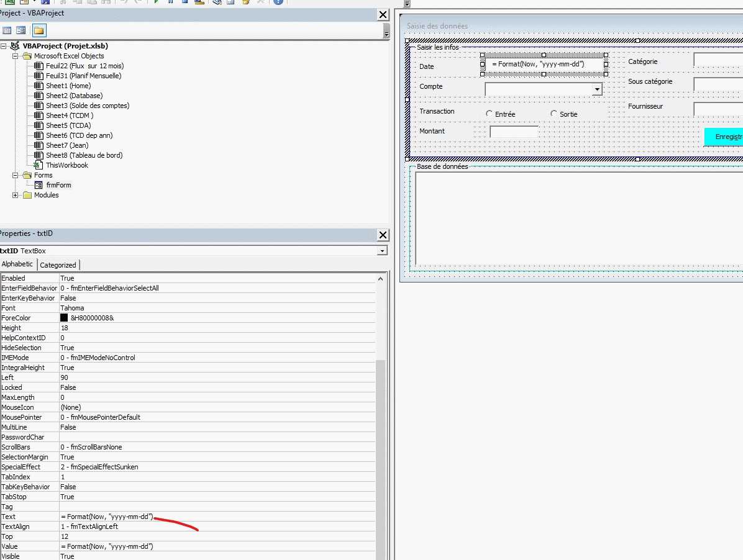Screen dimensions: 743x560
Task: Open the Compte combo box dropdown
Action: (597, 89)
